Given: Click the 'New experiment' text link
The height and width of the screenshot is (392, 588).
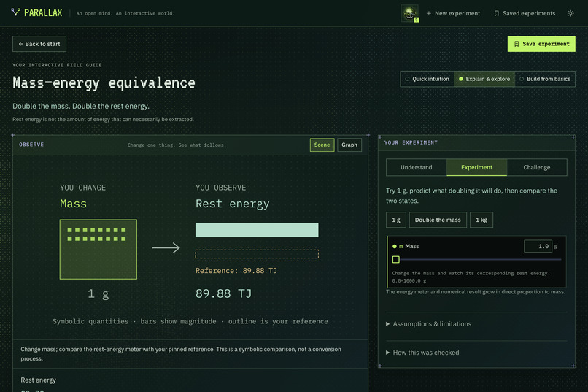Looking at the screenshot, I should tap(457, 13).
